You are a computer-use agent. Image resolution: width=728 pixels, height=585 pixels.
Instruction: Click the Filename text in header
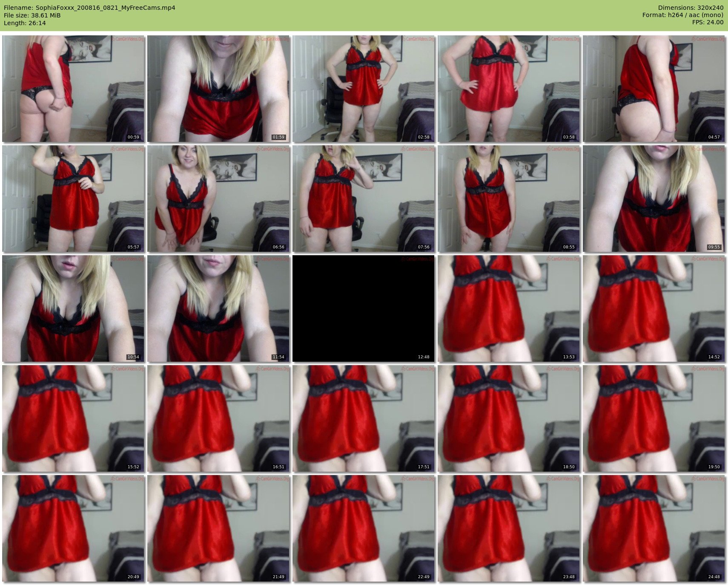[89, 8]
